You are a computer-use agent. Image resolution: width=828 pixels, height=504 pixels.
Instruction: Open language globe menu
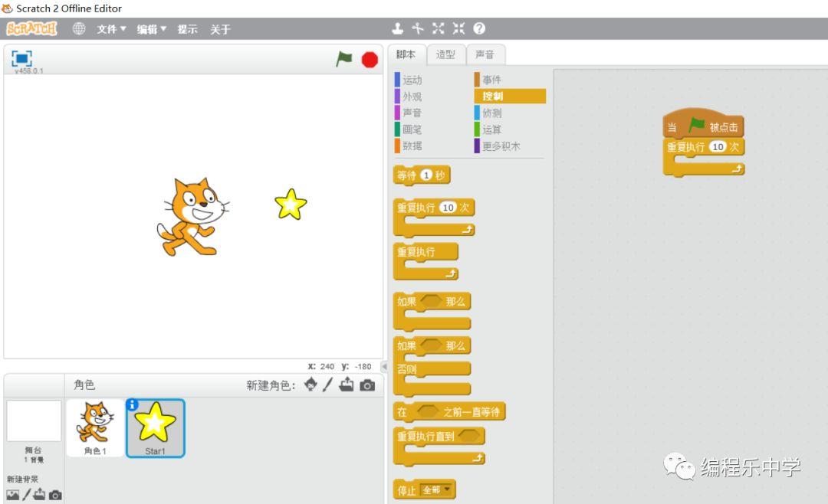[79, 28]
